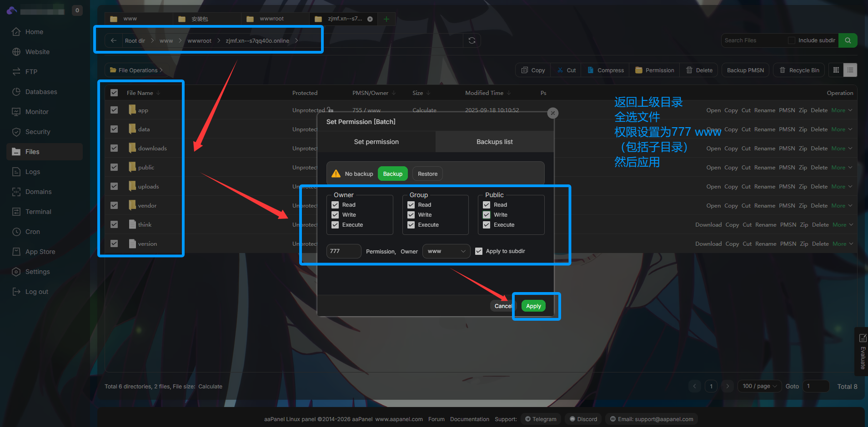Click the green Apply button

[533, 306]
